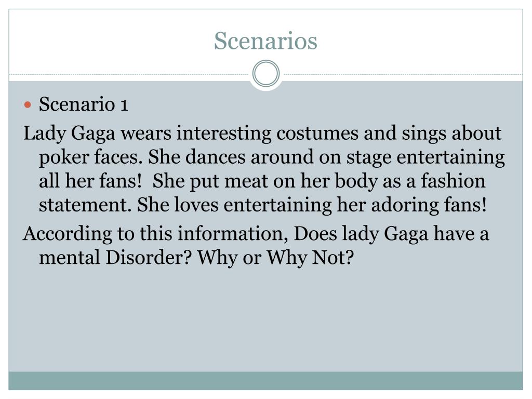Click the question Why or Why Not?
532x399 pixels.
pos(276,258)
